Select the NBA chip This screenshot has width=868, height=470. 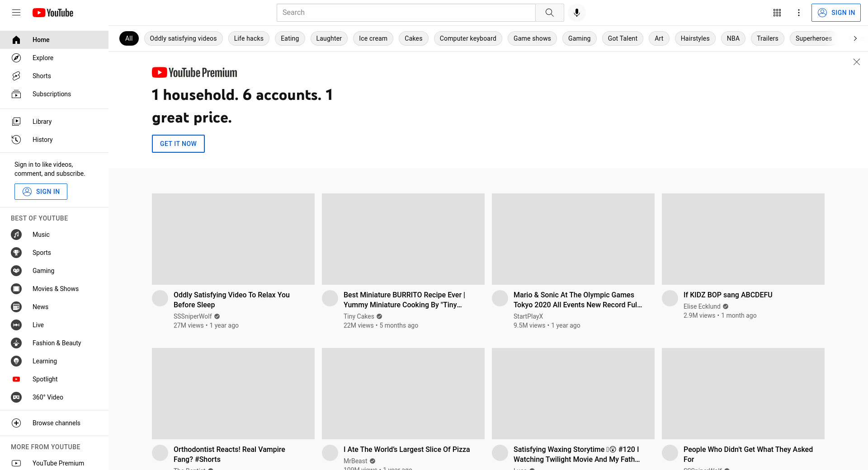click(x=733, y=38)
